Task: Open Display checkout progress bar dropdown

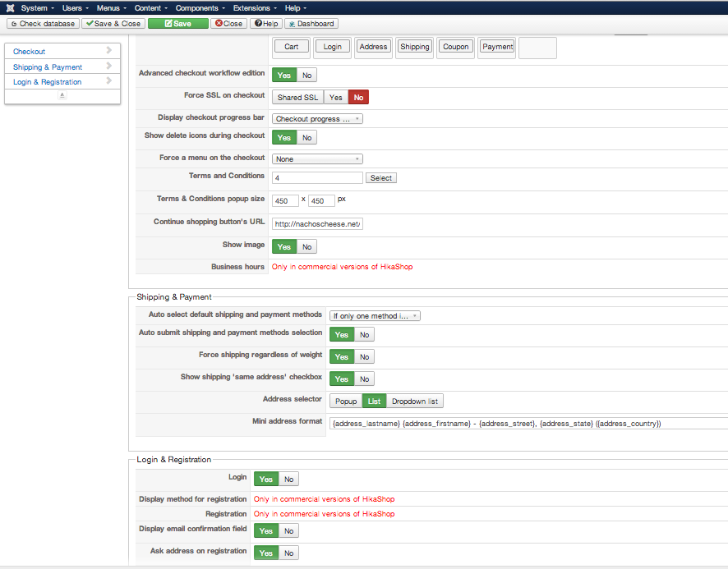Action: (317, 119)
